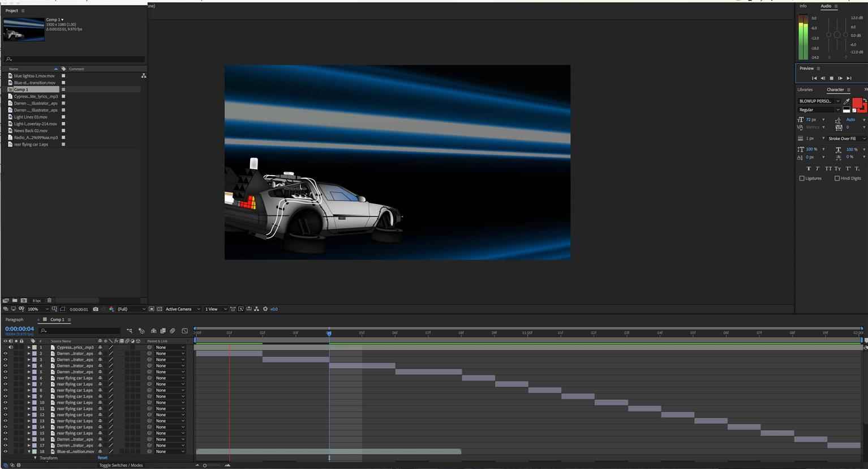Click the red fill color swatch
Screen dimensions: 868x469
[857, 103]
